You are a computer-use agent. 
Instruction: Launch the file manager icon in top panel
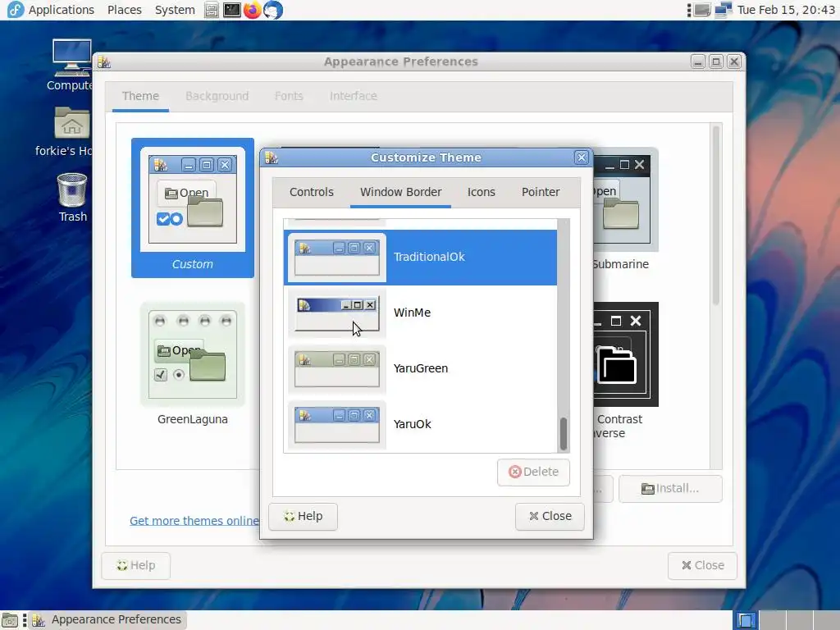(x=212, y=10)
